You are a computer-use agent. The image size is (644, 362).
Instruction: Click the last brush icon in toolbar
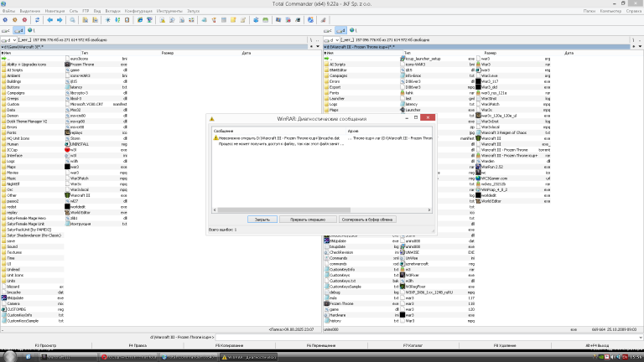point(323,20)
